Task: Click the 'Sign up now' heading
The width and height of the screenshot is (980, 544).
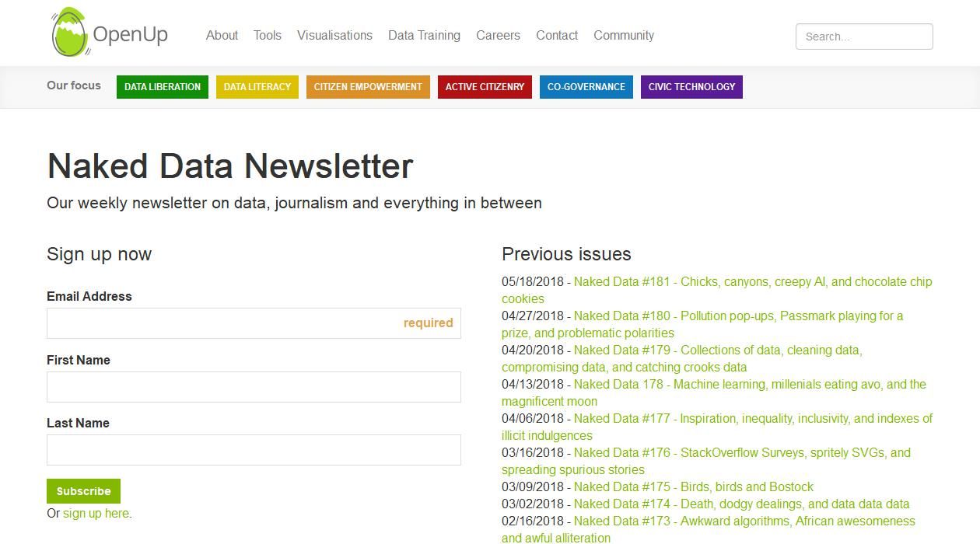Action: [99, 254]
